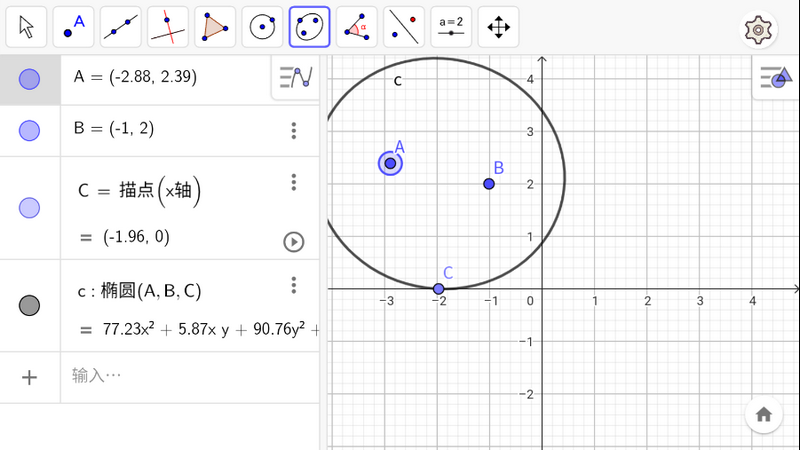Select the Reflect about line tool
800x450 pixels.
tap(404, 27)
